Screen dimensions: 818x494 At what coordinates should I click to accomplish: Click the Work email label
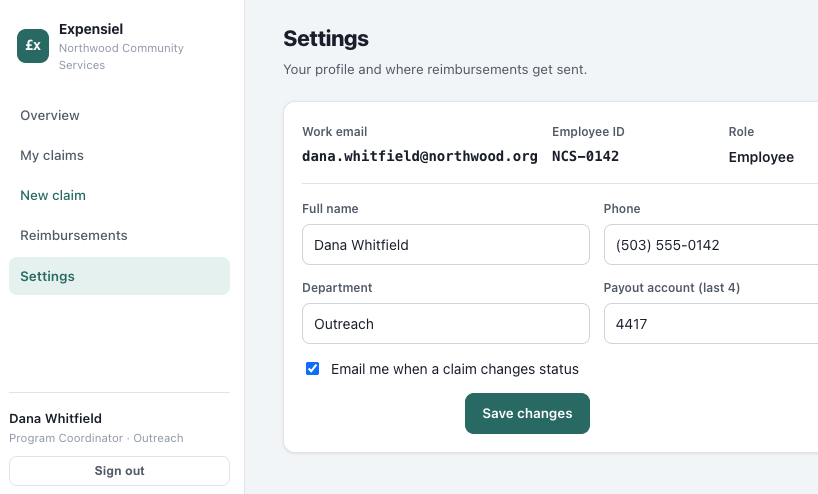(334, 131)
